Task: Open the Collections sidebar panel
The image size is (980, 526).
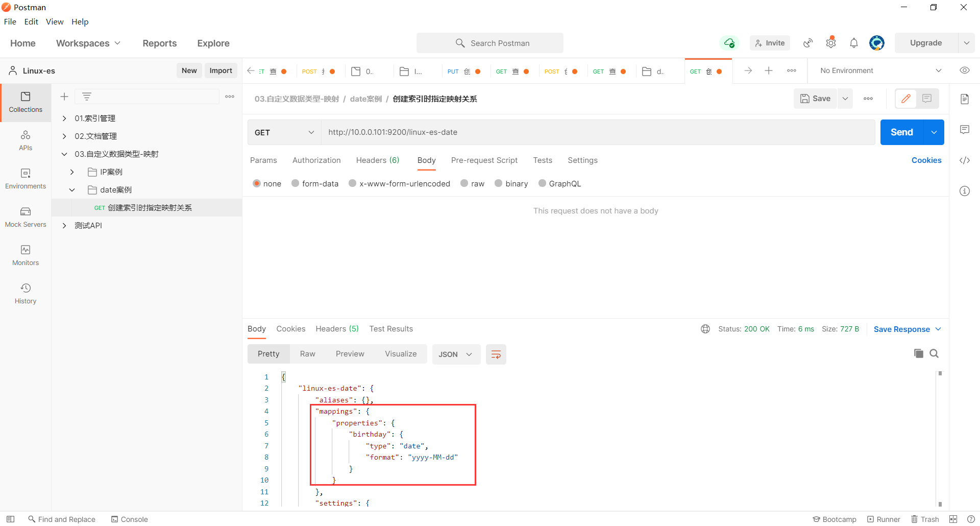Action: click(26, 102)
